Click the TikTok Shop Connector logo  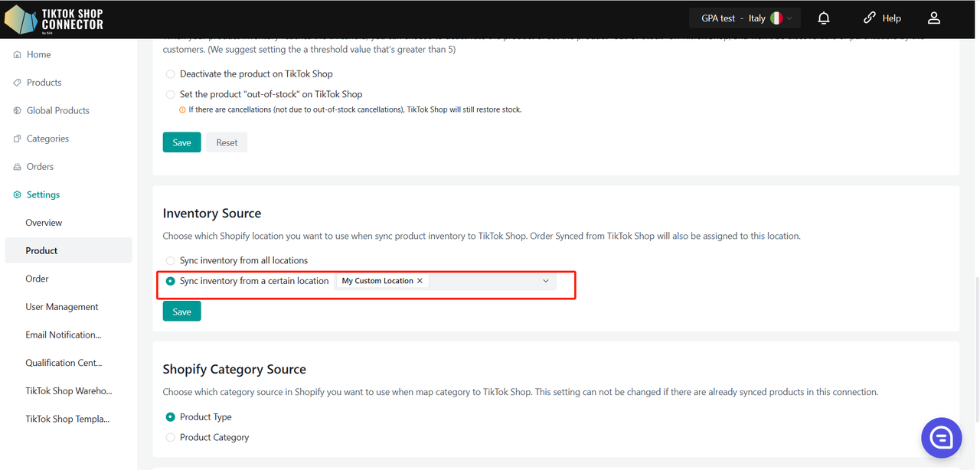click(54, 19)
